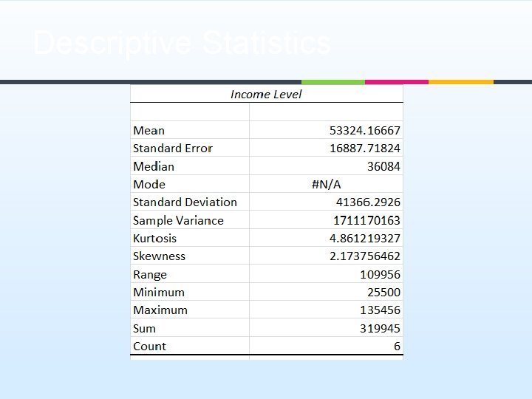The height and width of the screenshot is (399, 532).
Task: Select the Income Level table header
Action: (266, 94)
